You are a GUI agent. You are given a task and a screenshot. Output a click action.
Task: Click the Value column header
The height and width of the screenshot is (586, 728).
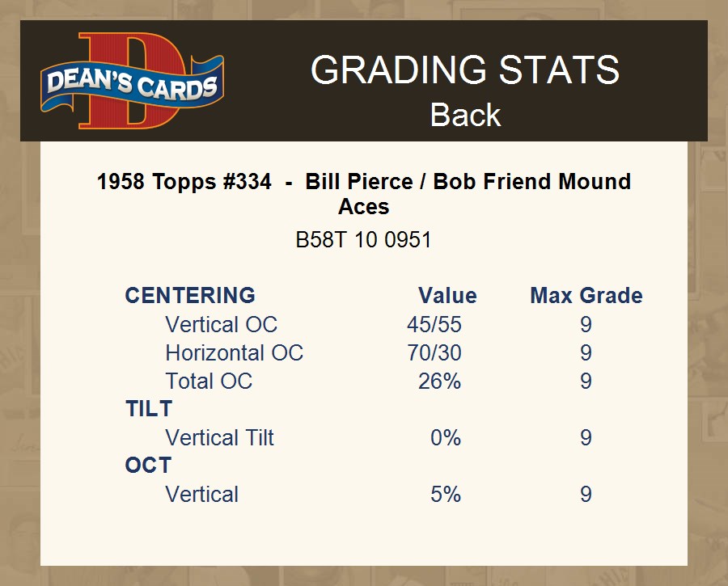click(447, 296)
